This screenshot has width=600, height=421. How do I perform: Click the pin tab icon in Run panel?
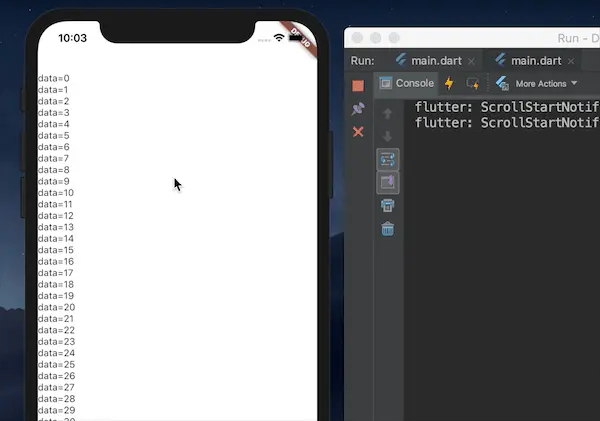358,109
